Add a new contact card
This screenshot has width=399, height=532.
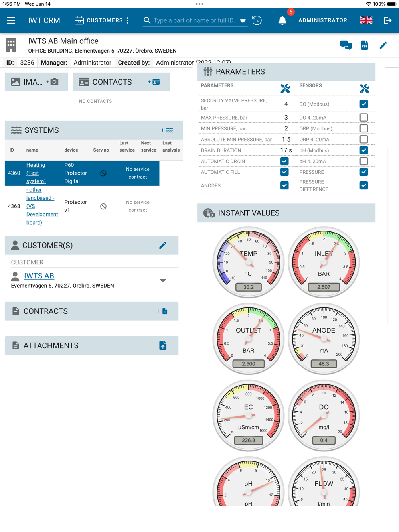(x=154, y=82)
